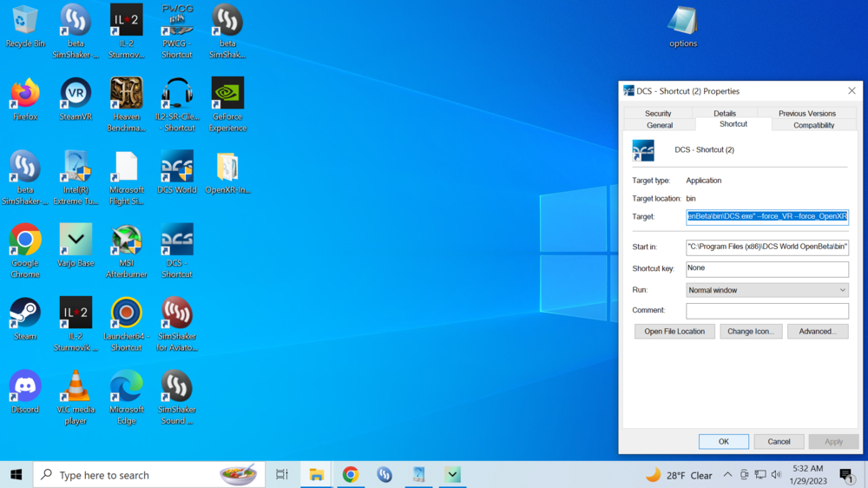Open the Security tab
Viewport: 868px width, 488px height.
click(658, 113)
